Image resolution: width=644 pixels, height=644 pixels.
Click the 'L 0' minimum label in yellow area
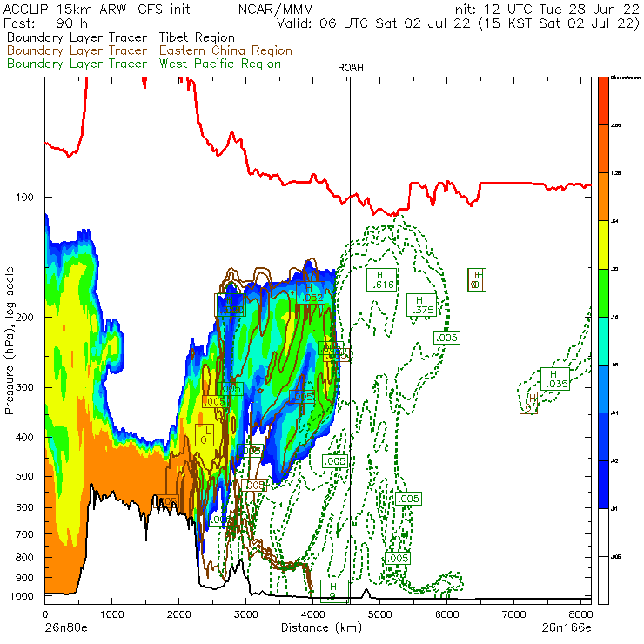(205, 435)
